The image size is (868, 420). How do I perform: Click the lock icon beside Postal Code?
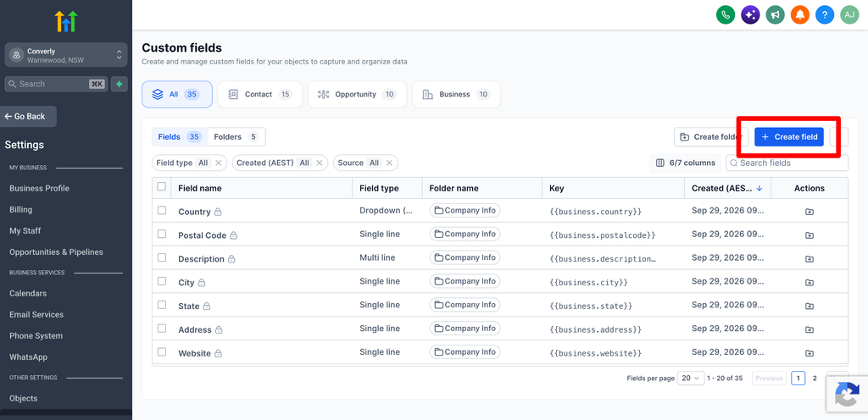pos(234,235)
